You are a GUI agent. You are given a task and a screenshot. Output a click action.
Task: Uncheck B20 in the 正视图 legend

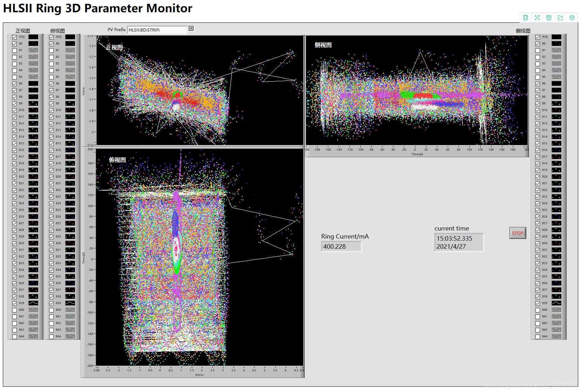(14, 177)
